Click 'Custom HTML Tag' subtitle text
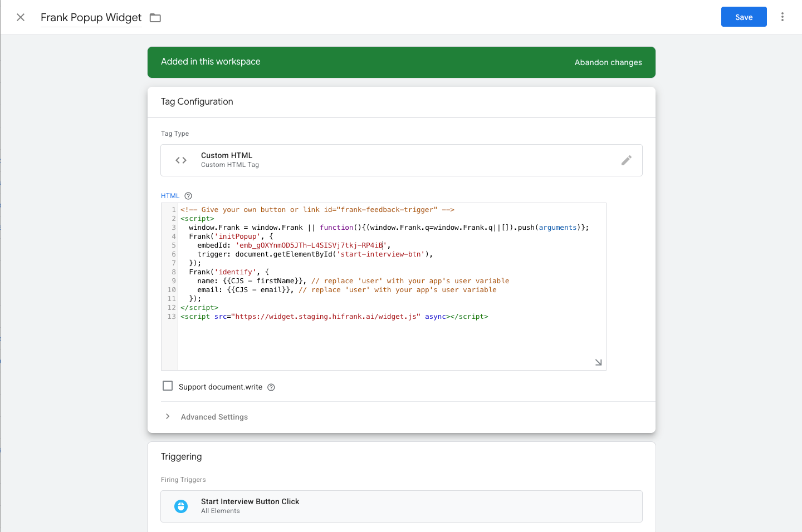The image size is (802, 532). [x=230, y=165]
